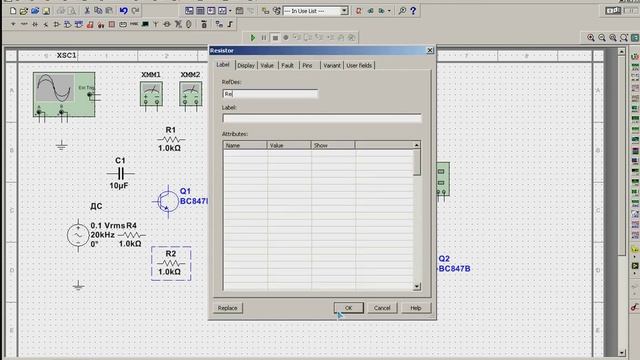Image resolution: width=640 pixels, height=360 pixels.
Task: Open the Transistor component group
Action: coord(46,24)
